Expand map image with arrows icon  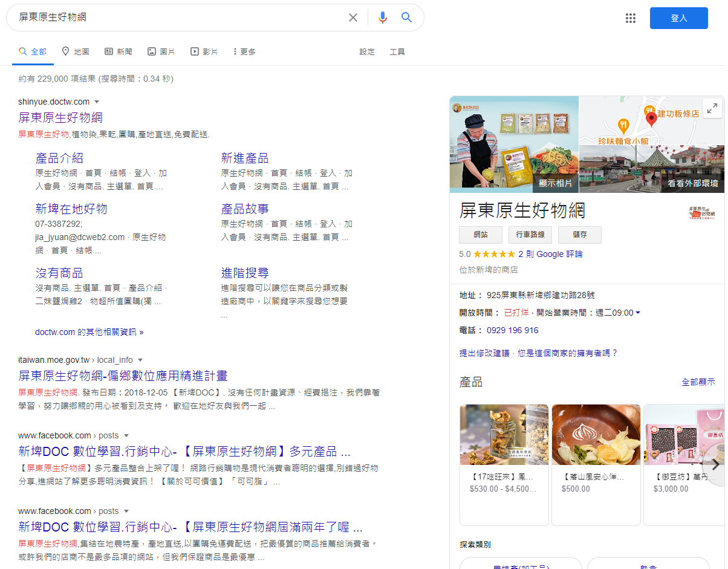point(713,109)
